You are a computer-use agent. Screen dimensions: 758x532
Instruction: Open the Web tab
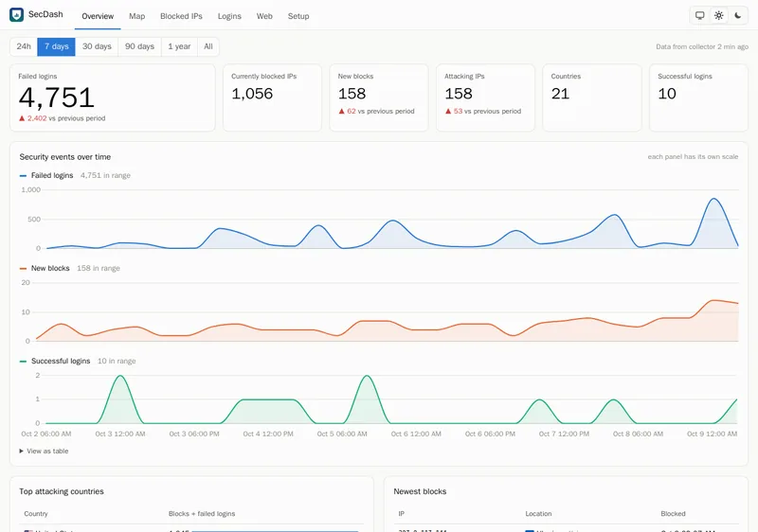264,16
